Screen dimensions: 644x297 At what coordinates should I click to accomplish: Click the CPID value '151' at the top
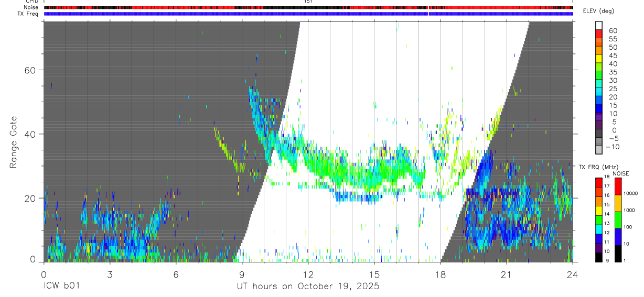coord(308,2)
